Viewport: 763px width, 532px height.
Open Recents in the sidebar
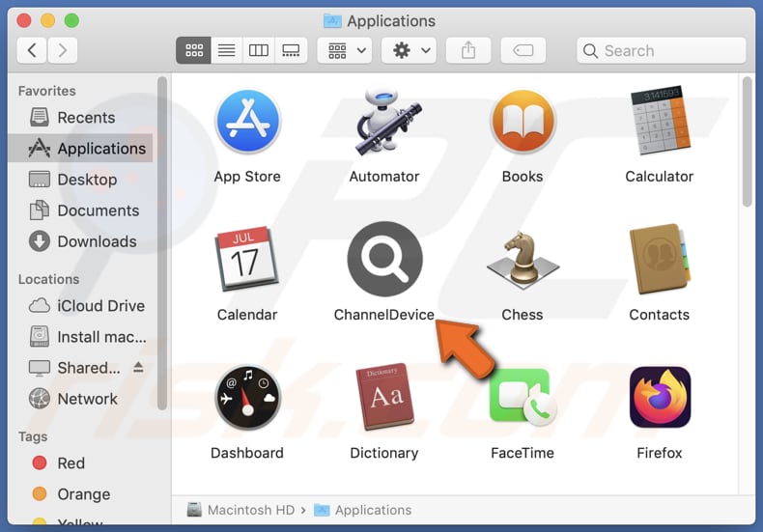pos(80,117)
